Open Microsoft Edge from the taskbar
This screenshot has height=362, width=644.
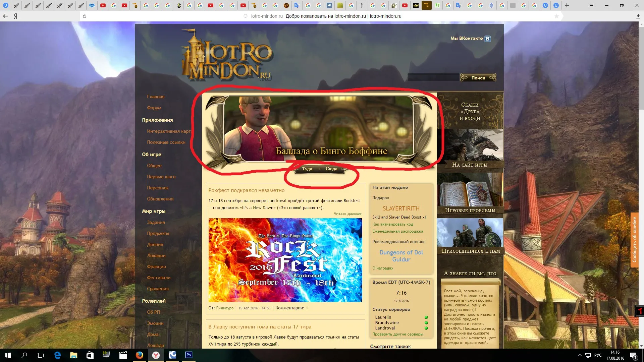(x=57, y=355)
